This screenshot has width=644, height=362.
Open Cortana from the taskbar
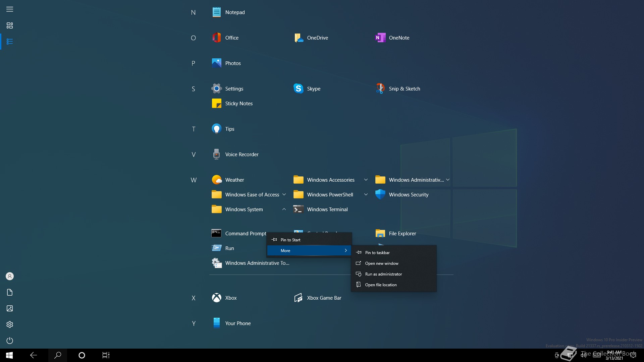click(82, 355)
